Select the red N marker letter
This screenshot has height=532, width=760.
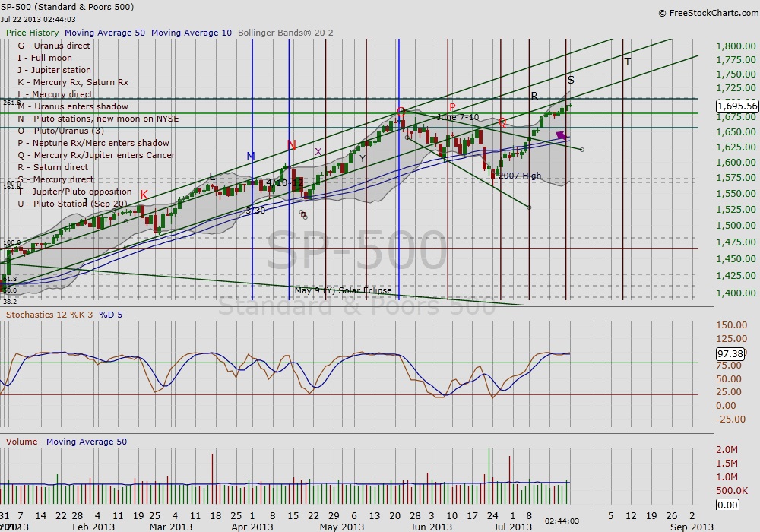click(x=291, y=145)
